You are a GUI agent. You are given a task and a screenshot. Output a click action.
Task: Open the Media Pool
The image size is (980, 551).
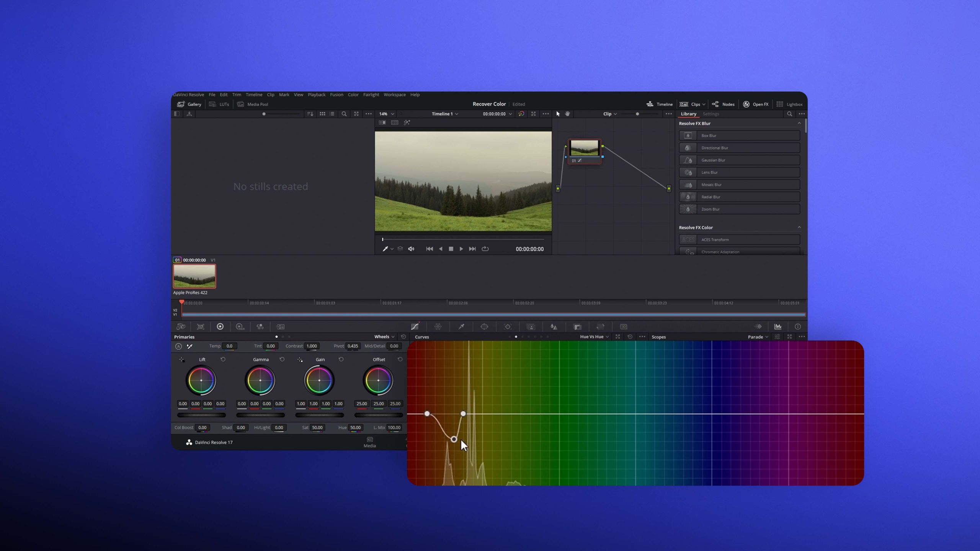(253, 104)
